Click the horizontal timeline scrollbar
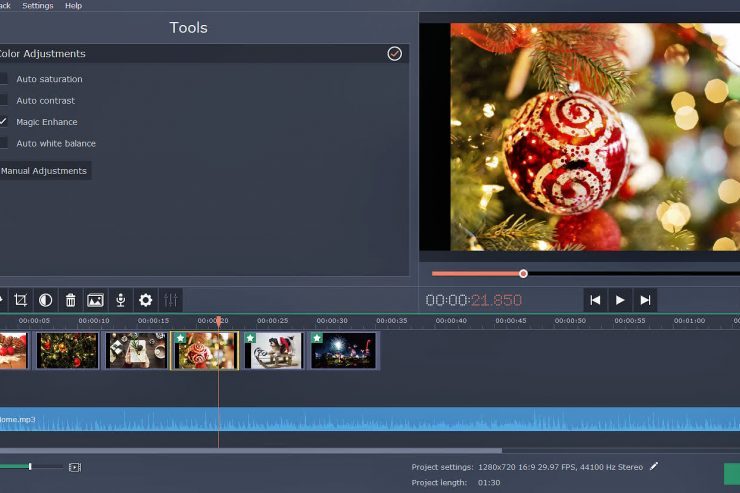 point(251,451)
